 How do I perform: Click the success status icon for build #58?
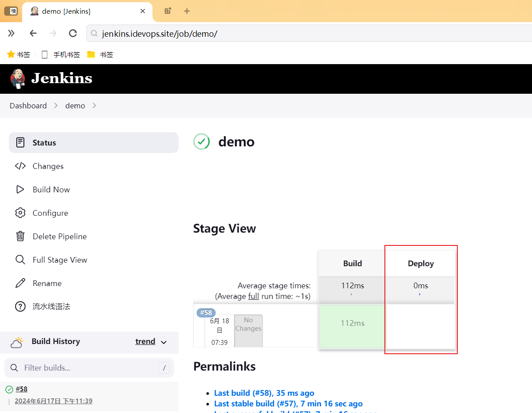[x=9, y=390]
